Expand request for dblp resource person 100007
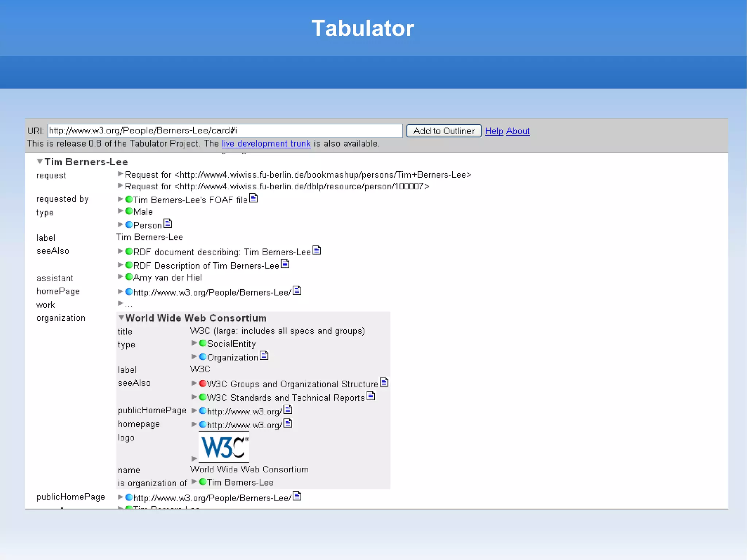This screenshot has height=560, width=747. click(x=120, y=185)
